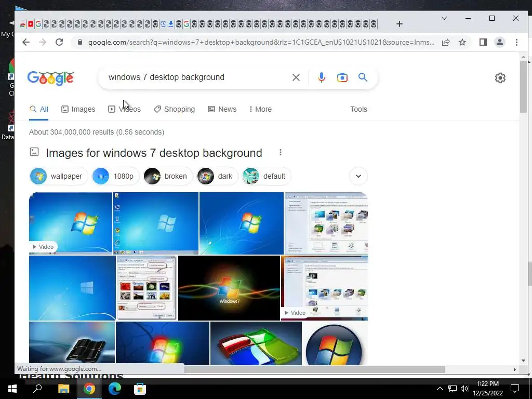Viewport: 532px width, 399px height.
Task: Click the horizontal scrollbar thumb
Action: click(314, 369)
